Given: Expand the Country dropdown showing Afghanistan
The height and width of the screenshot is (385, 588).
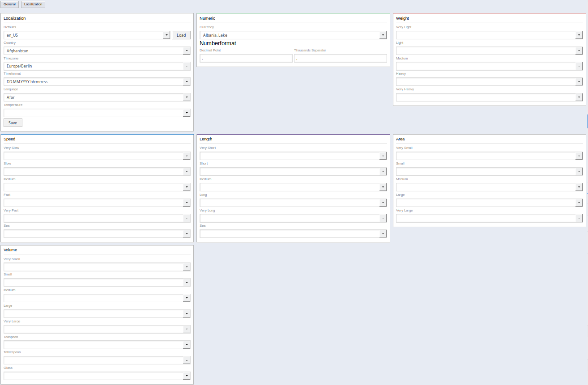Looking at the screenshot, I should tap(97, 51).
